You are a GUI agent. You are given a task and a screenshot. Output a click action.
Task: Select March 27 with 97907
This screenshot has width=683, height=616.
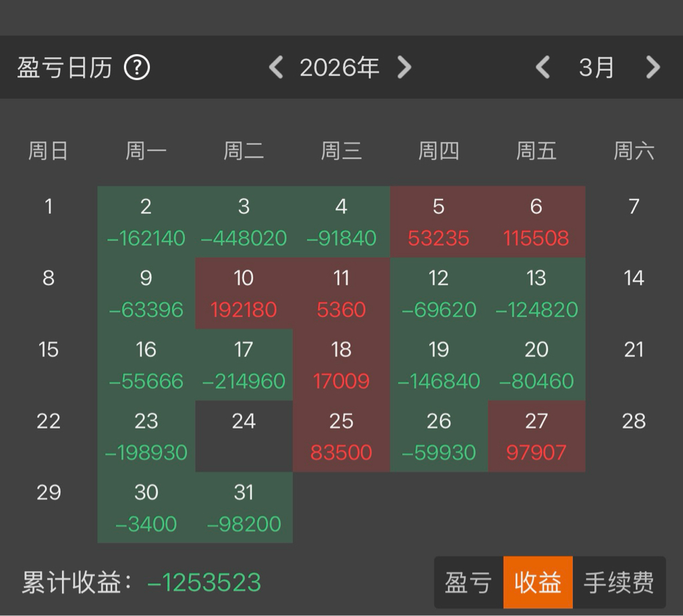(x=536, y=436)
